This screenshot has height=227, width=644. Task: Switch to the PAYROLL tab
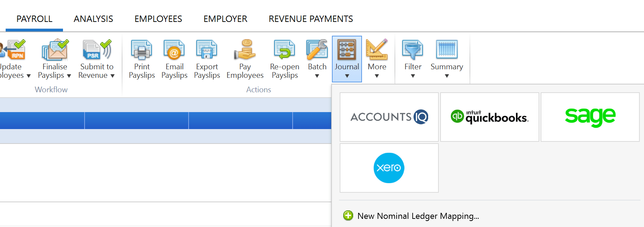pos(34,19)
